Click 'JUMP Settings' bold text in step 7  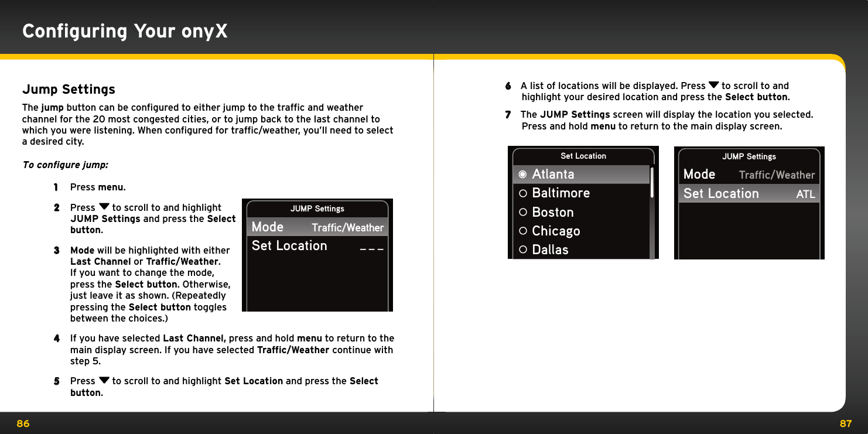575,115
